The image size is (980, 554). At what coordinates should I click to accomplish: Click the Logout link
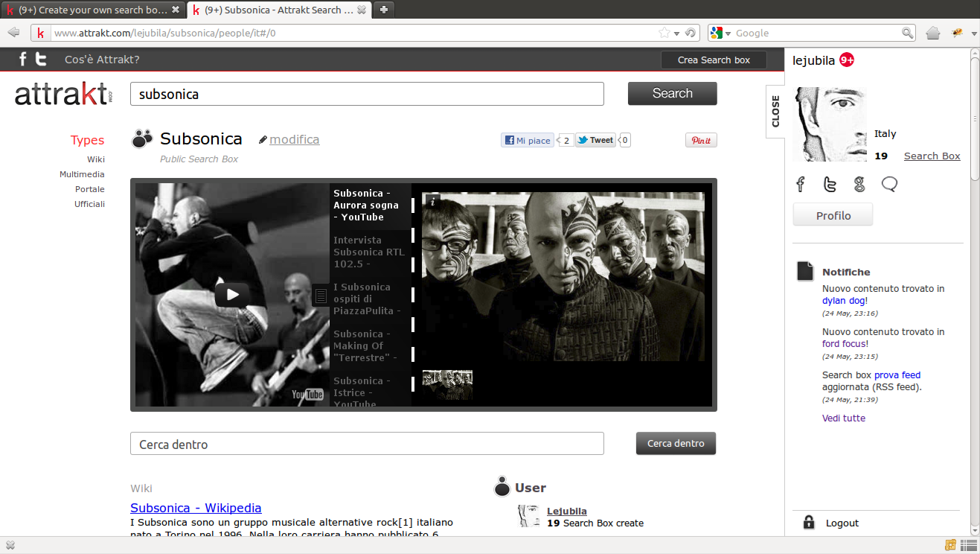pos(842,523)
